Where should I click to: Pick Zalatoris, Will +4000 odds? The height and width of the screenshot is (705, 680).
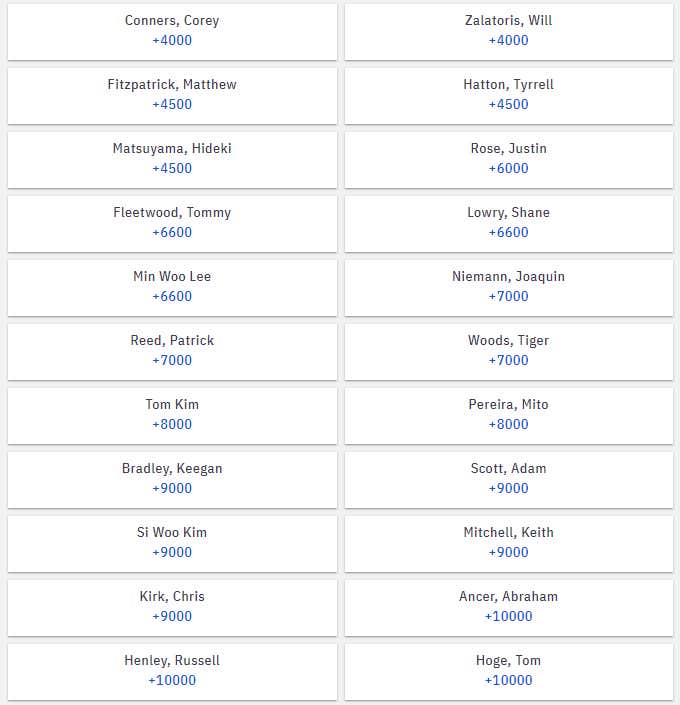click(509, 31)
